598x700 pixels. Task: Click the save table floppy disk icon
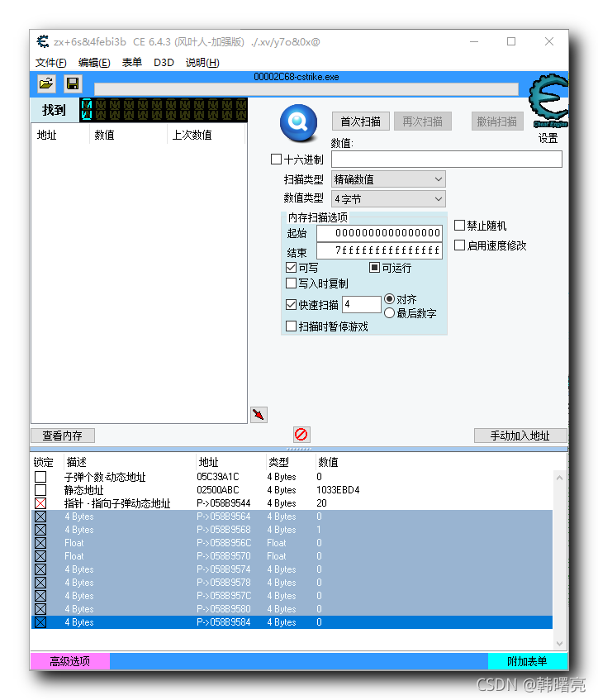pyautogui.click(x=73, y=83)
